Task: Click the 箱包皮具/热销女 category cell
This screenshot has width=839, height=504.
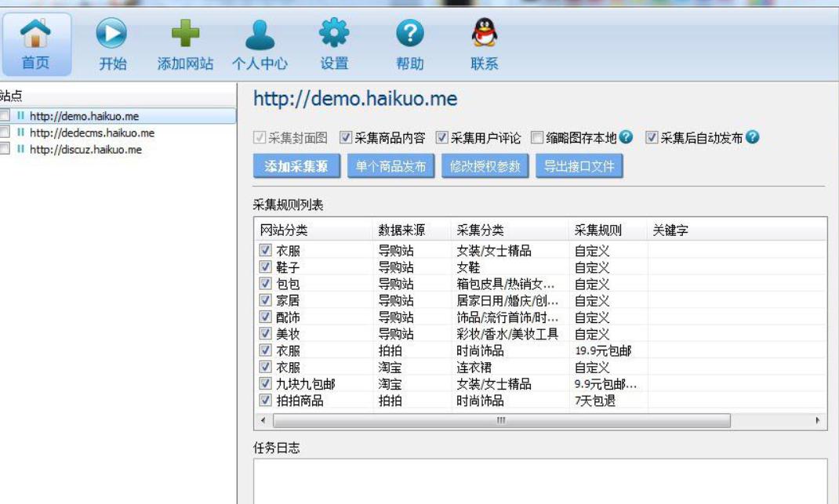Action: [506, 284]
